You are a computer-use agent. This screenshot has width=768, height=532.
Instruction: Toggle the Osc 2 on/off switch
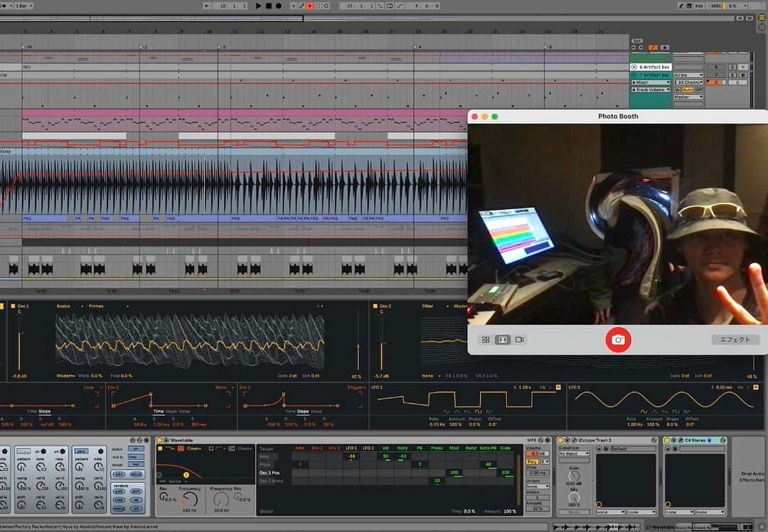click(375, 306)
